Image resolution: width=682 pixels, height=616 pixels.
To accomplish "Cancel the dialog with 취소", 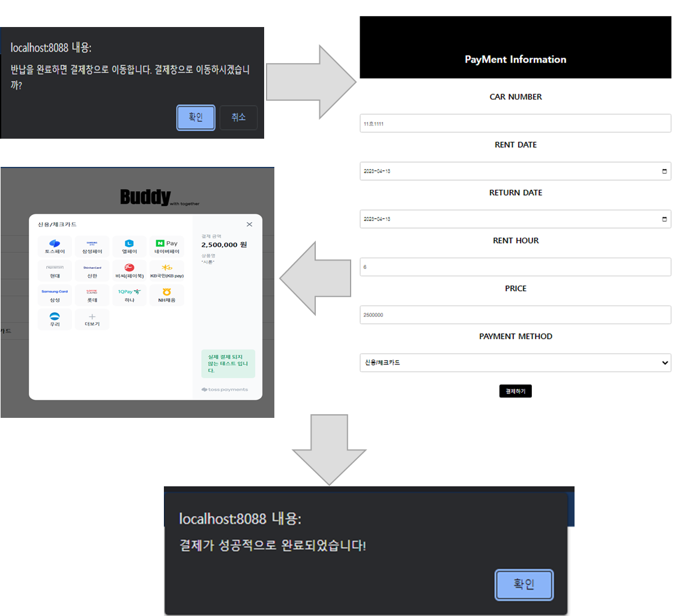I will coord(238,118).
